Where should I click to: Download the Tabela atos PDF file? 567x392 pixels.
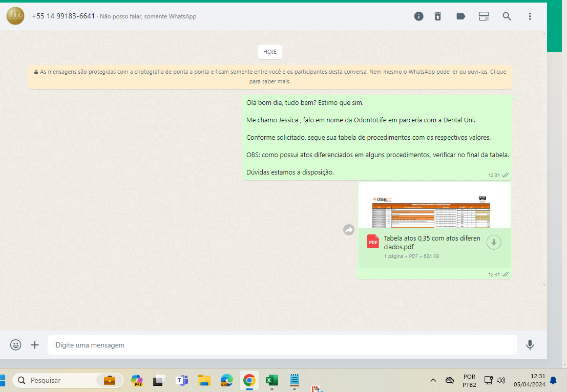[494, 243]
